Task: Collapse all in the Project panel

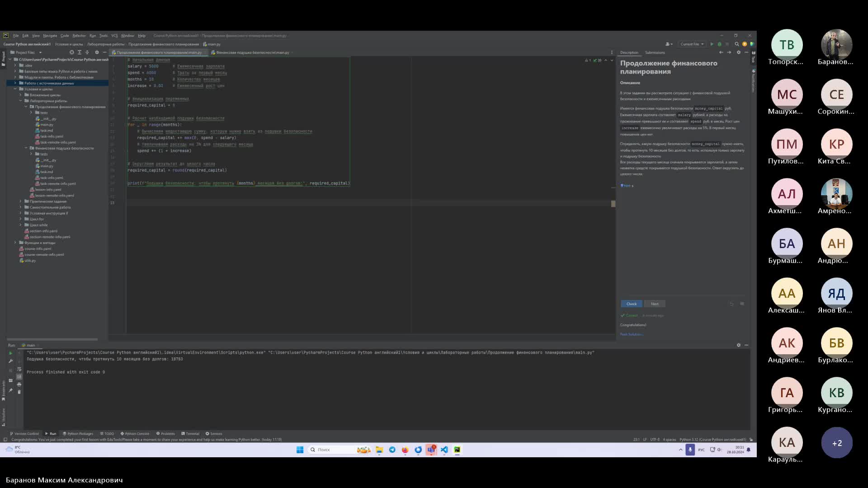Action: (x=87, y=52)
